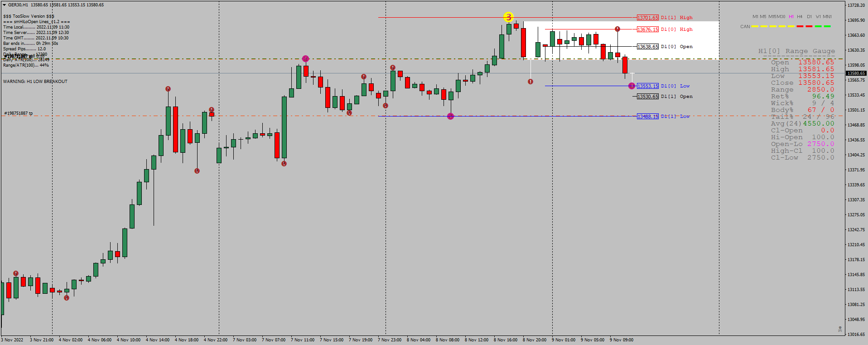This screenshot has width=868, height=345.
Task: Switch to the M30 timeframe
Action: tap(781, 17)
